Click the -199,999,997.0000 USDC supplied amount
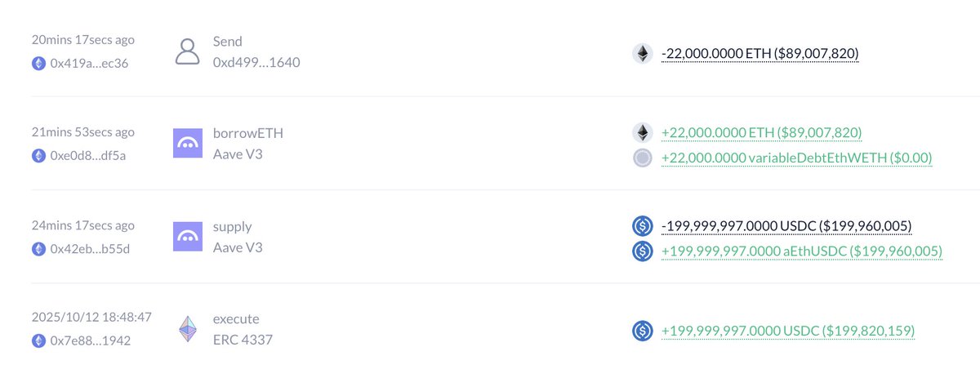 click(786, 225)
